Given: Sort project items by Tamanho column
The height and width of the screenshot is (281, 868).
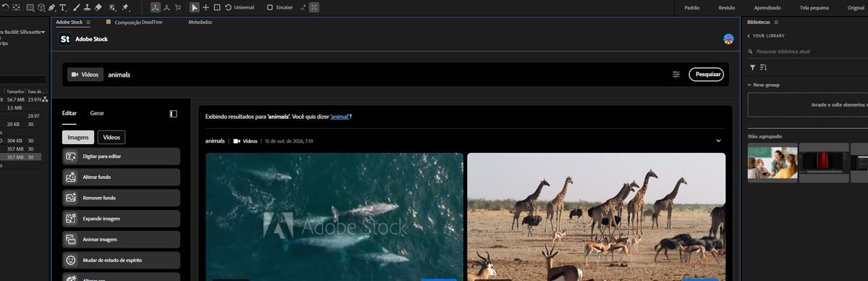Looking at the screenshot, I should tap(15, 91).
